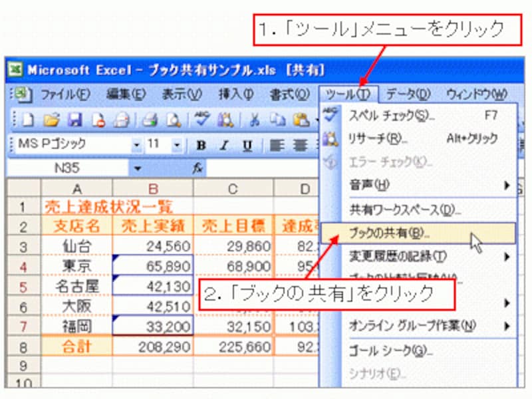Click the Excel workbook icon beside File menu
Viewport: 532px width, 399px height.
point(23,94)
